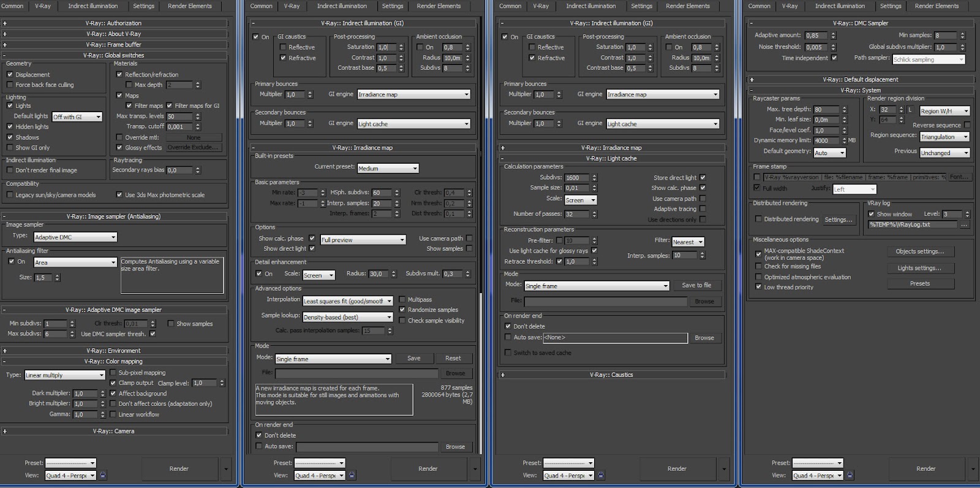Collapse the V-Ray:: System rollout
This screenshot has height=488, width=980.
[861, 90]
